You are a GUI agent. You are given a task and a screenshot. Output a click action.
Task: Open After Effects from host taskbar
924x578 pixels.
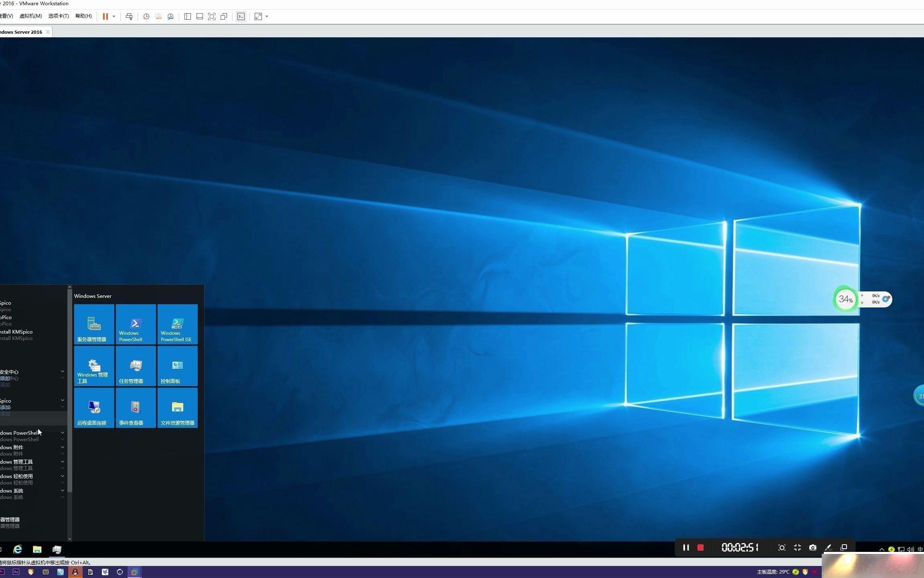point(16,572)
